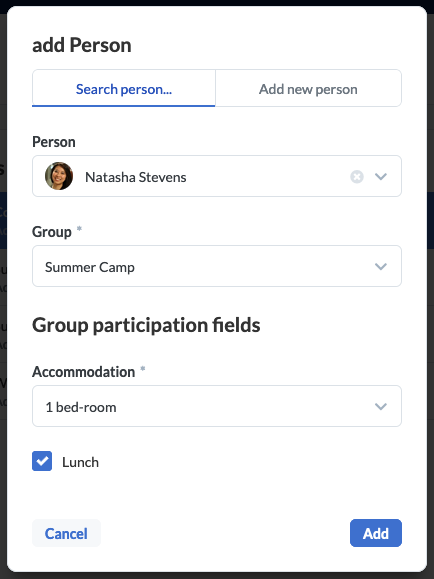The image size is (434, 579).
Task: Click the Group participation fields heading
Action: pos(146,325)
